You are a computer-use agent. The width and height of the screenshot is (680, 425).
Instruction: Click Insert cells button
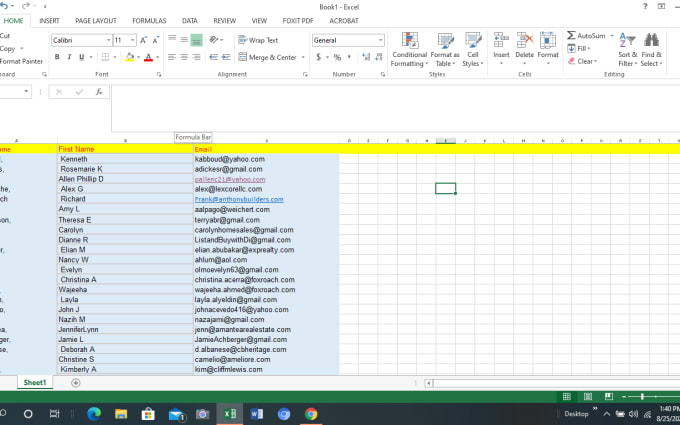501,49
